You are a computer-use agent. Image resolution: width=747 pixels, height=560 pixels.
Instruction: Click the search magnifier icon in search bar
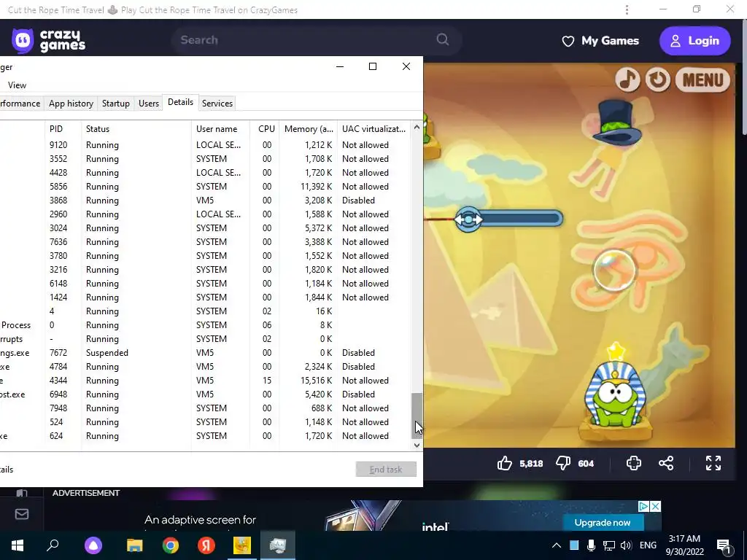coord(443,39)
